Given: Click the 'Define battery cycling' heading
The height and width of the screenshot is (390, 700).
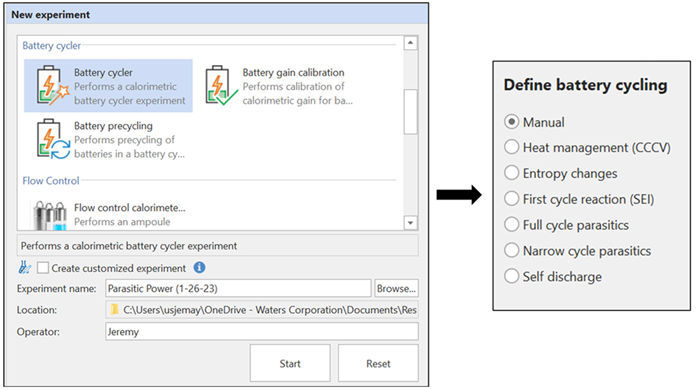Looking at the screenshot, I should (586, 85).
